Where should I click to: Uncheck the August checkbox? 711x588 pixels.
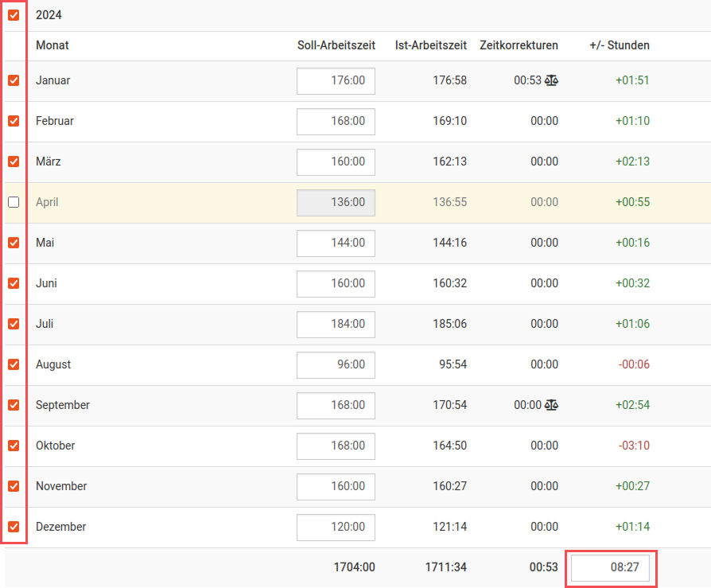click(x=14, y=364)
